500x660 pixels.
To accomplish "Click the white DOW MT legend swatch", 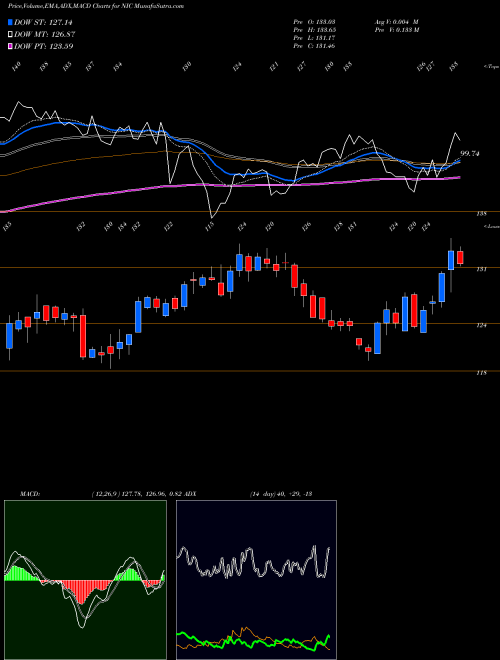I will tap(10, 34).
